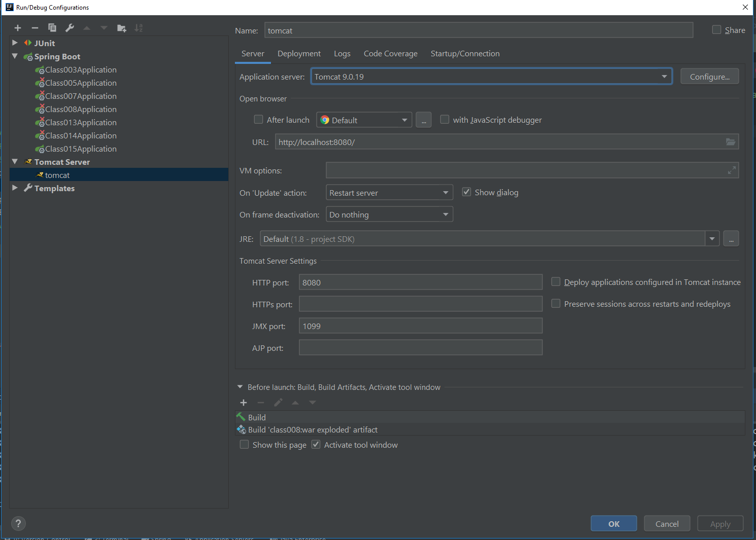Open URL browse folder icon
756x540 pixels.
click(x=731, y=142)
